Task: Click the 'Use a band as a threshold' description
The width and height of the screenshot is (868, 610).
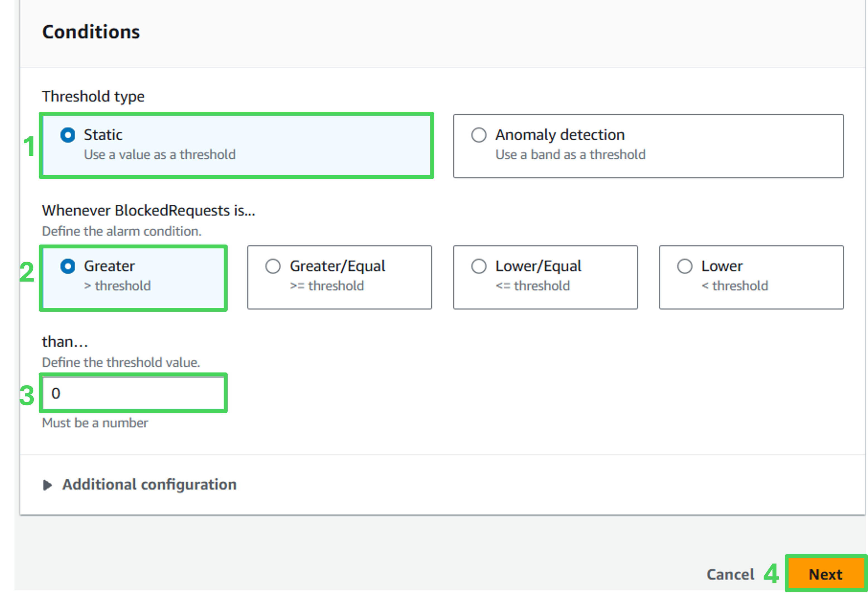Action: click(x=570, y=155)
